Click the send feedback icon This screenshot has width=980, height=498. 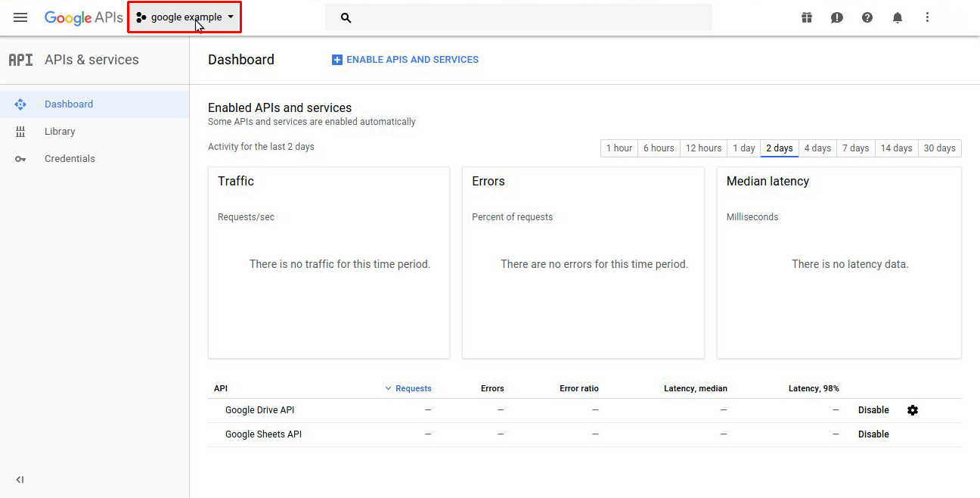tap(837, 17)
